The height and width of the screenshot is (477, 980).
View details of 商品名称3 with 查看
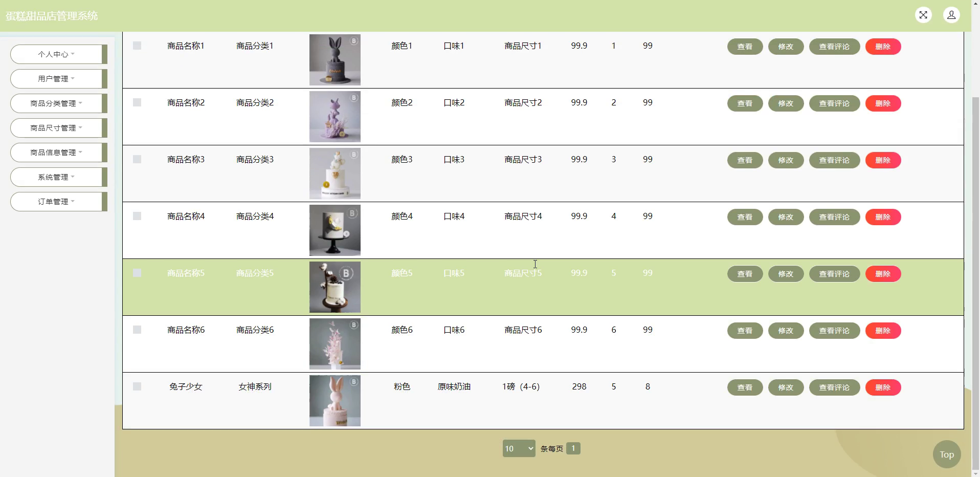click(745, 160)
